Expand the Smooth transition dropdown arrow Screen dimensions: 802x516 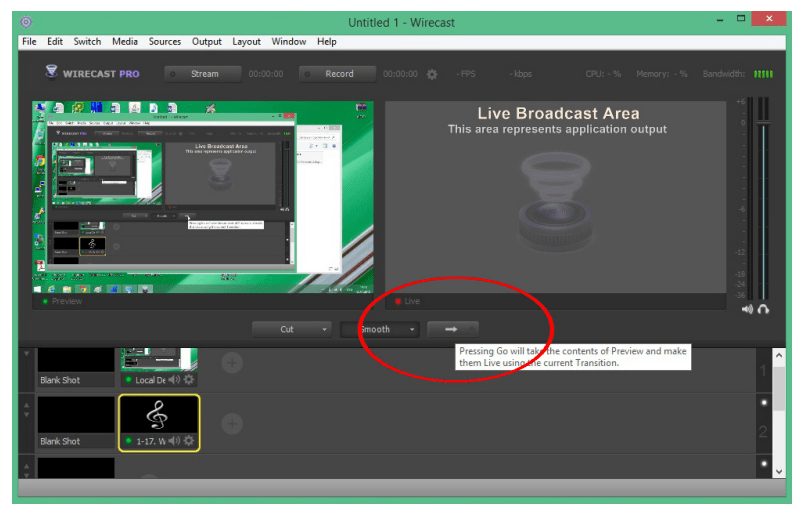(412, 329)
